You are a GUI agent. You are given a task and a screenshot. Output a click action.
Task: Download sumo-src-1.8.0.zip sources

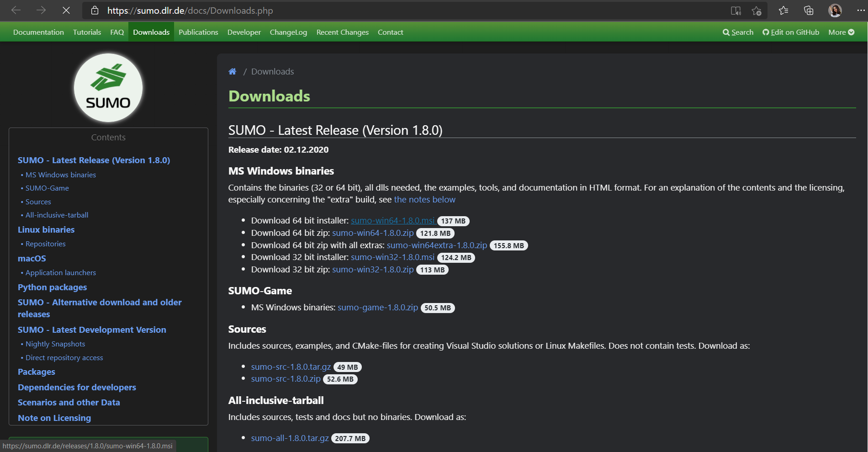pos(286,379)
